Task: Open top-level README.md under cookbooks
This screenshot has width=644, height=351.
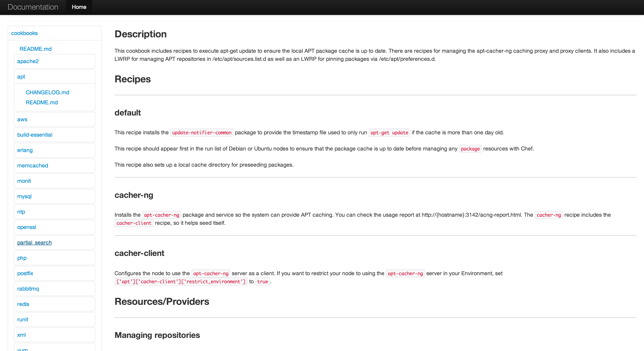Action: point(36,49)
